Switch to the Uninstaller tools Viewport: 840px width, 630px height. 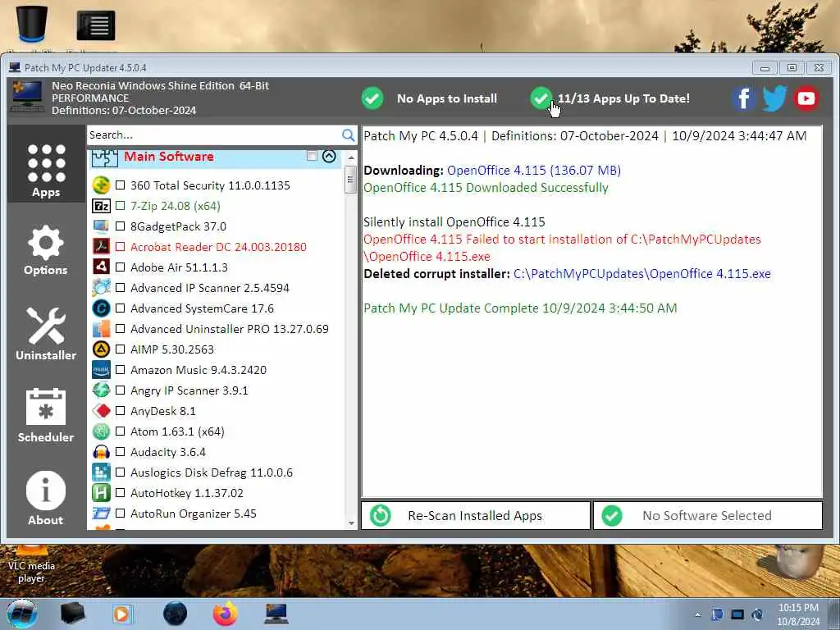(46, 333)
